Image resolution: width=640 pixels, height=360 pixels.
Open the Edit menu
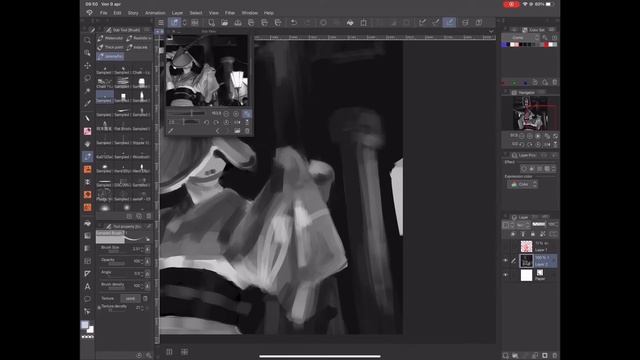(x=117, y=13)
